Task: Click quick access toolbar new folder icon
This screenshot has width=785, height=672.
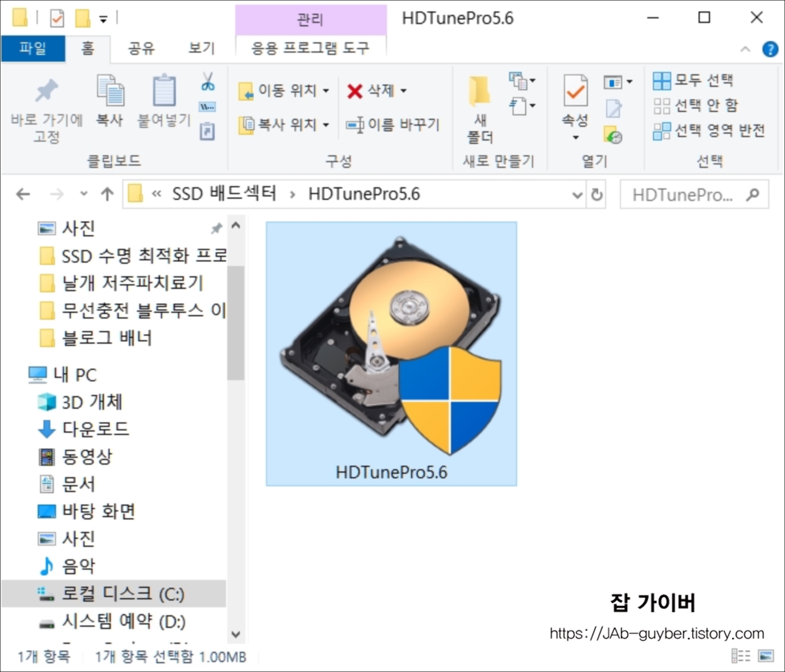Action: tap(83, 18)
